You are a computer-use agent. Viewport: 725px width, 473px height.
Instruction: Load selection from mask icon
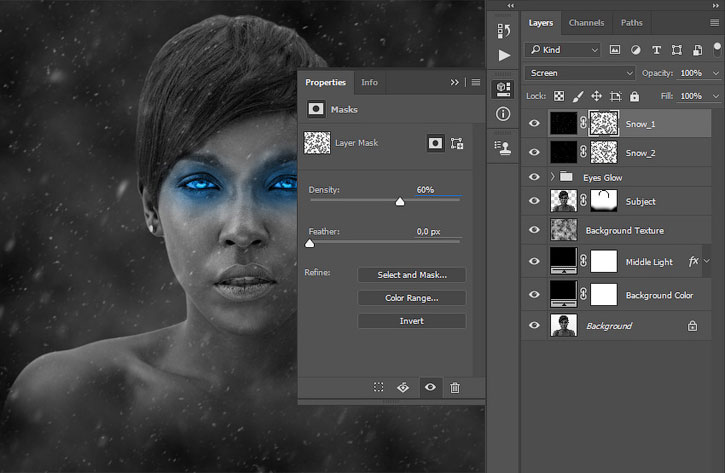point(378,387)
